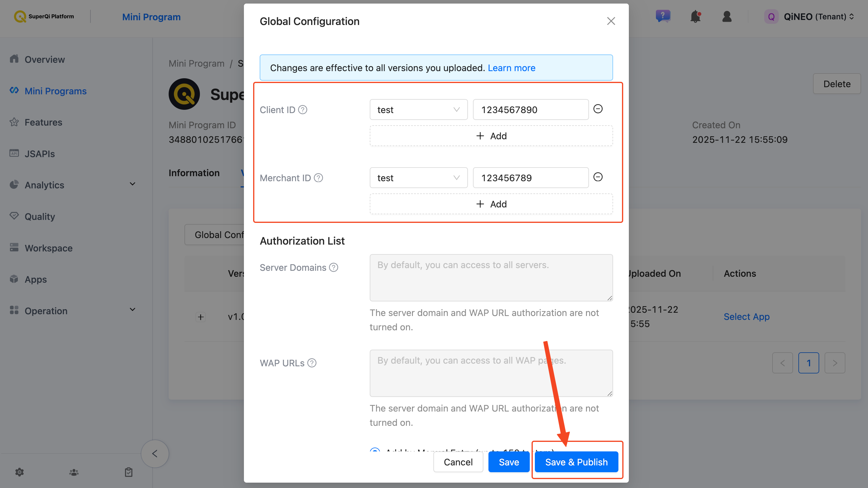Click Save & Publish button
The width and height of the screenshot is (868, 488).
click(x=576, y=462)
